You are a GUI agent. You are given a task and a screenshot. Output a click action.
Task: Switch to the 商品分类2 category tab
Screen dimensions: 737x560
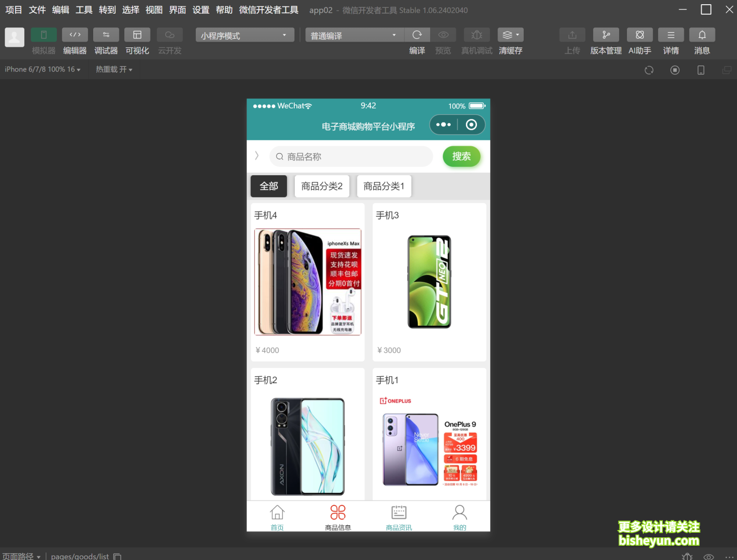click(322, 186)
